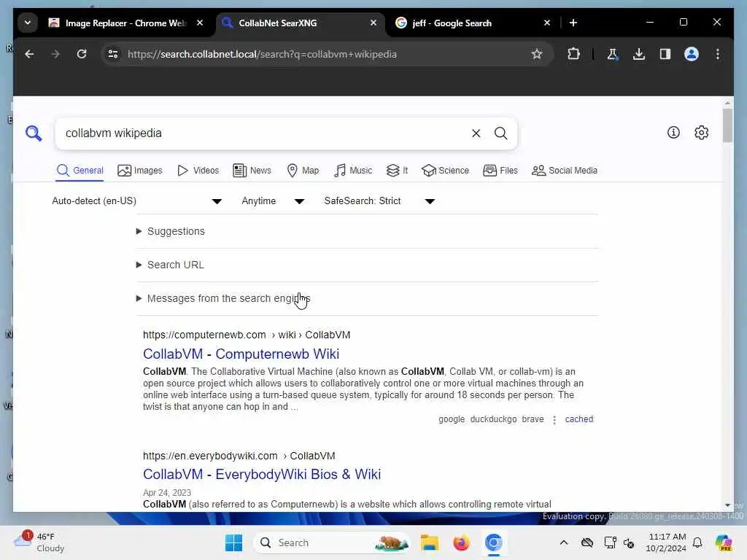This screenshot has width=747, height=560.
Task: Open tab search dropdown chevron
Action: click(x=28, y=23)
